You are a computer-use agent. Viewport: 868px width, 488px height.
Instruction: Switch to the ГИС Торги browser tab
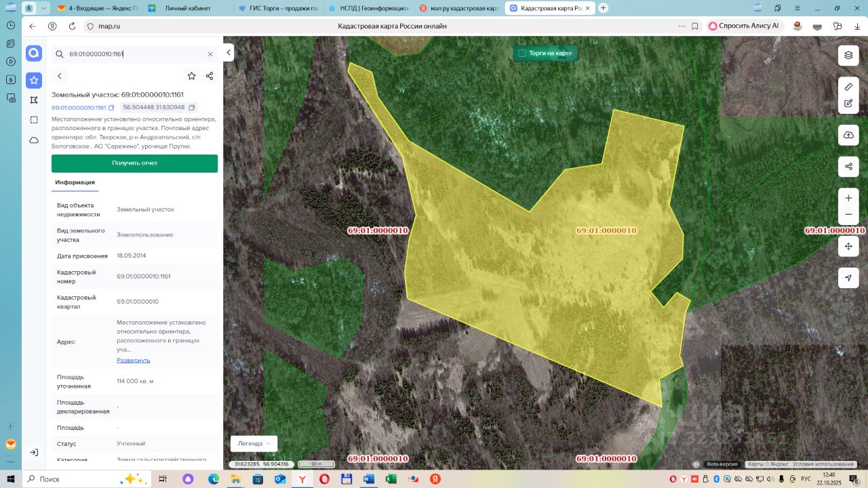pos(278,8)
